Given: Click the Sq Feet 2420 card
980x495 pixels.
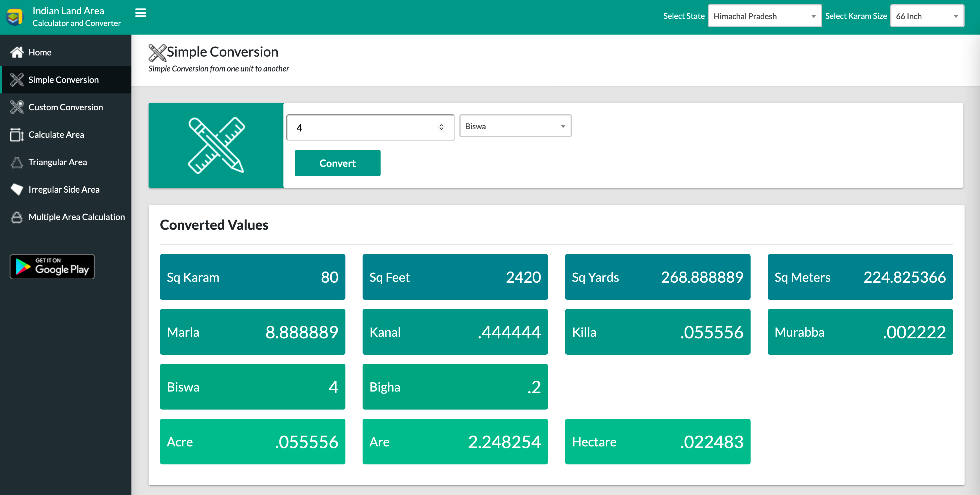Looking at the screenshot, I should tap(455, 277).
